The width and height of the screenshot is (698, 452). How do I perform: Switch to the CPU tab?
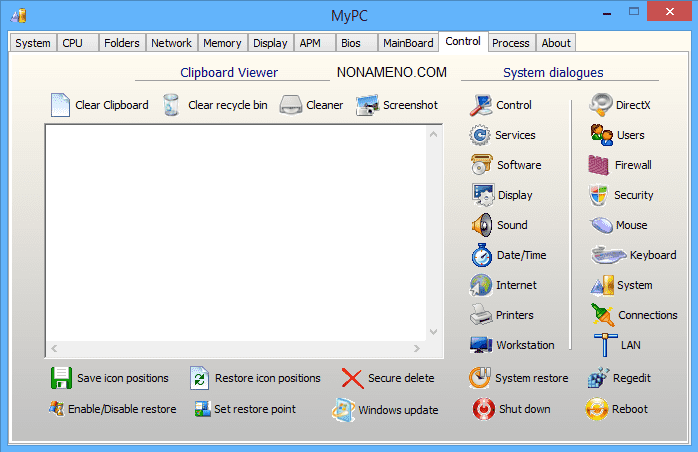73,43
